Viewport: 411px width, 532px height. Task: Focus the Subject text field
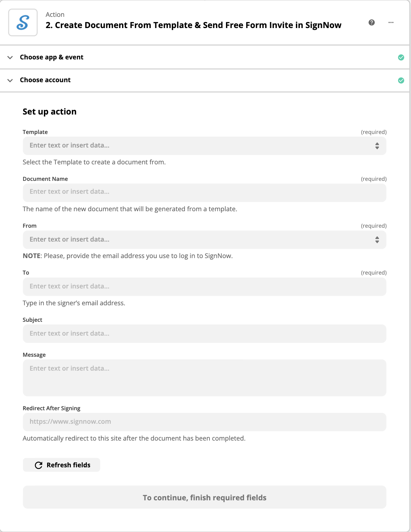(x=204, y=334)
